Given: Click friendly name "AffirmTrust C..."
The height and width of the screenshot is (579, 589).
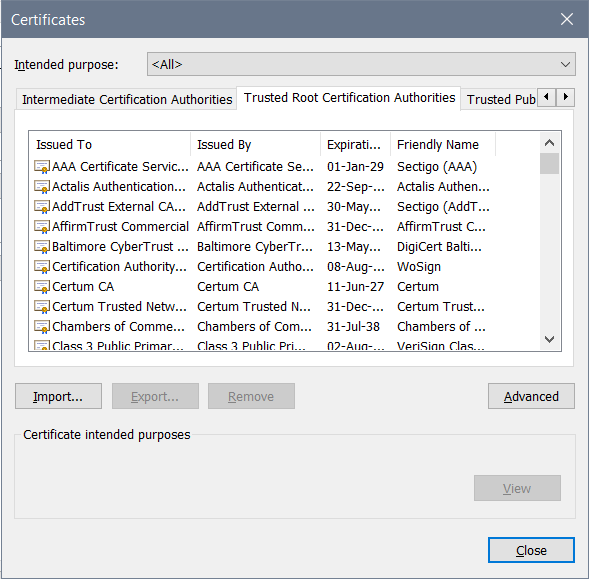Looking at the screenshot, I should pyautogui.click(x=441, y=227).
